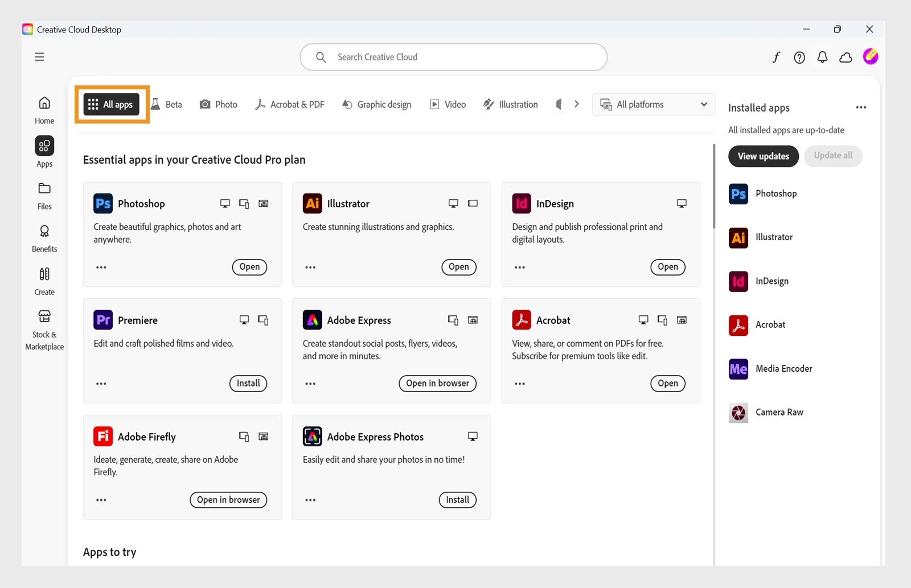Check cloud storage via the cloud icon

click(846, 57)
